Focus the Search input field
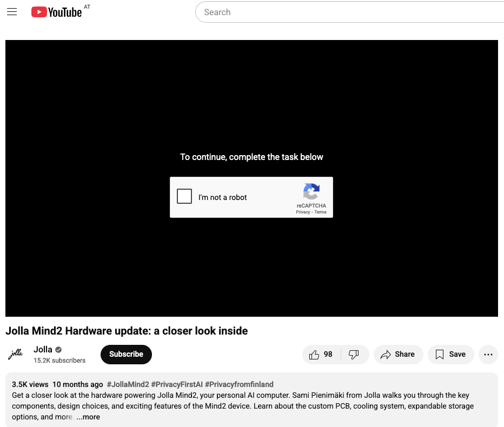The width and height of the screenshot is (504, 427). (x=346, y=12)
